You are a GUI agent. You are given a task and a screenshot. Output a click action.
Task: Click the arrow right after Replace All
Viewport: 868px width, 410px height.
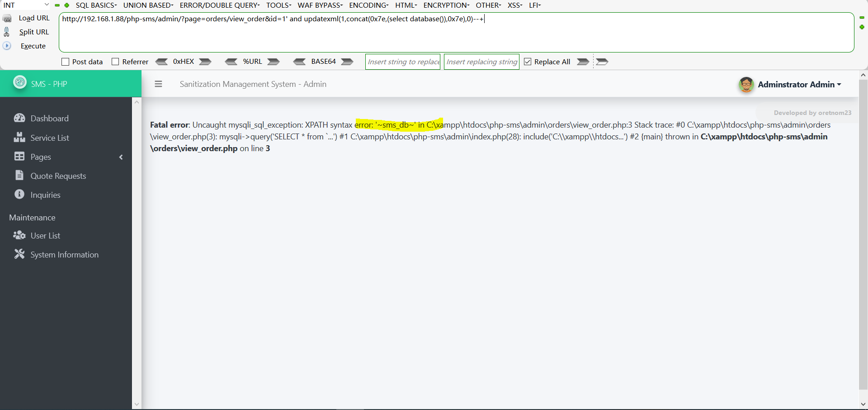click(x=583, y=62)
